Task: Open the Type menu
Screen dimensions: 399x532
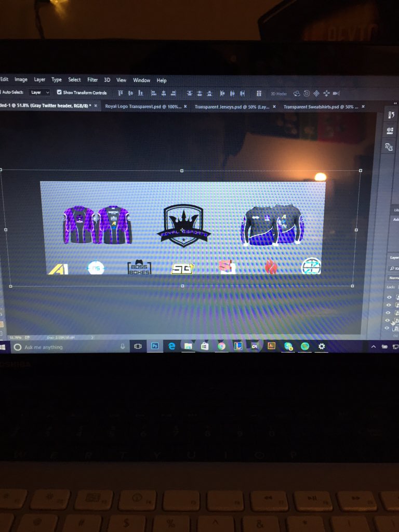Action: tap(56, 79)
